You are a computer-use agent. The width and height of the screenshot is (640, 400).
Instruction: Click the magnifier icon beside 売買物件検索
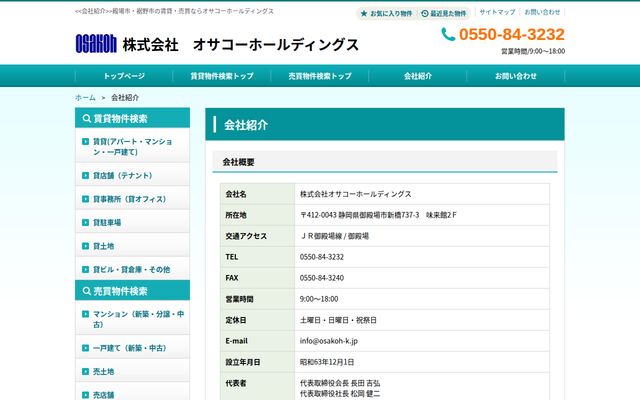click(x=87, y=291)
